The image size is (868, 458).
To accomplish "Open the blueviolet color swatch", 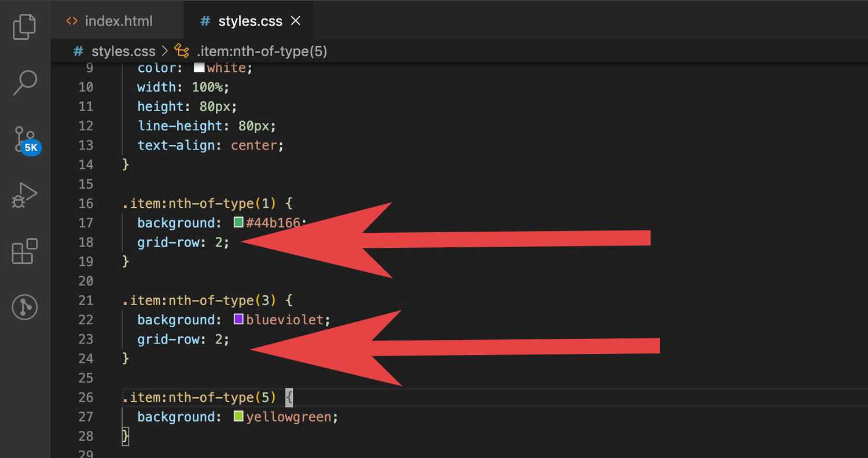I will point(238,319).
